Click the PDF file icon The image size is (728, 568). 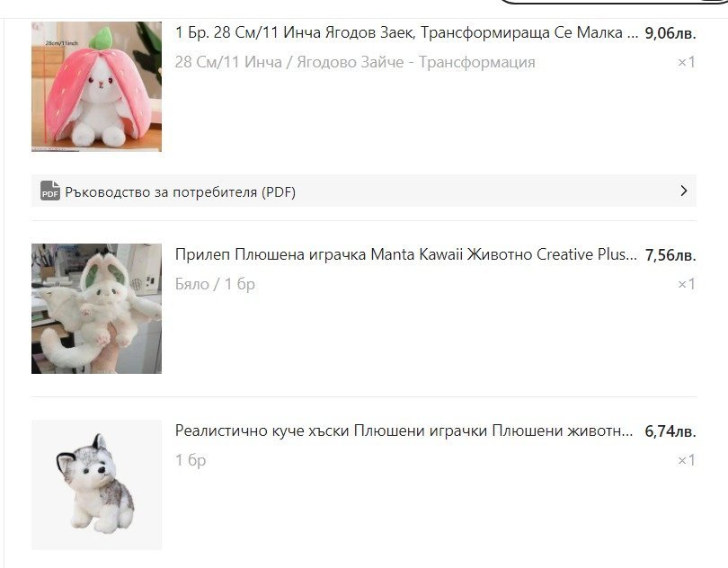click(50, 191)
